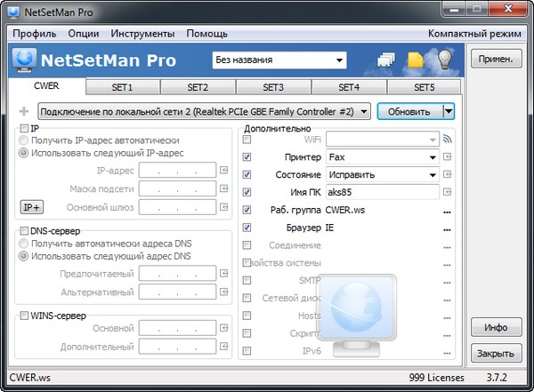The image size is (534, 392).
Task: Get current Предпочитаемый DNS value icon
Action: click(223, 273)
